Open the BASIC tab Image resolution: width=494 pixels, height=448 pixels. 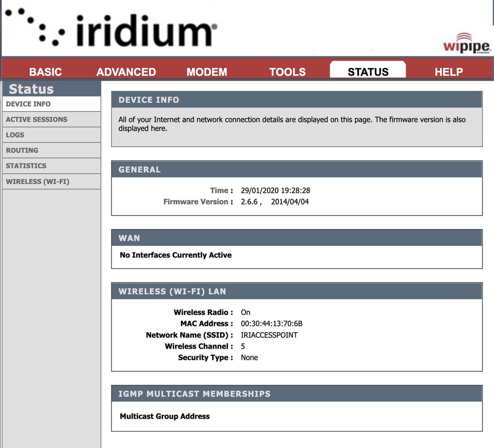(x=45, y=72)
